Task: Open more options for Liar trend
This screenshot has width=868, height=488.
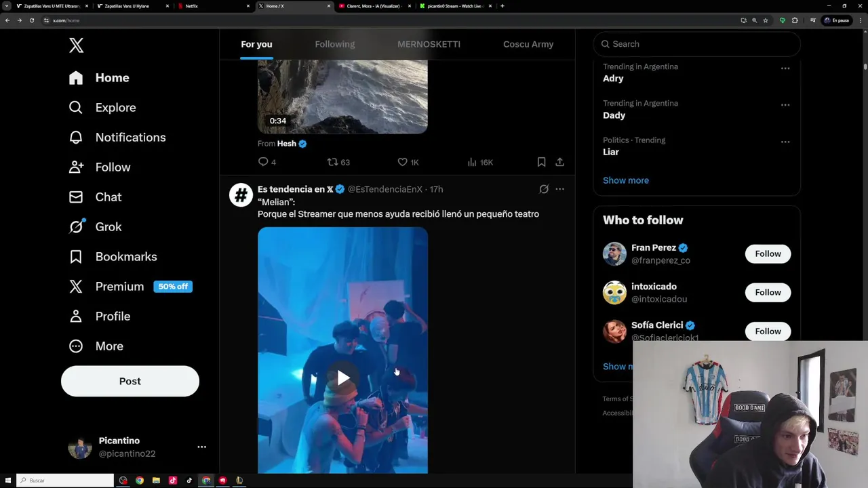Action: (785, 142)
